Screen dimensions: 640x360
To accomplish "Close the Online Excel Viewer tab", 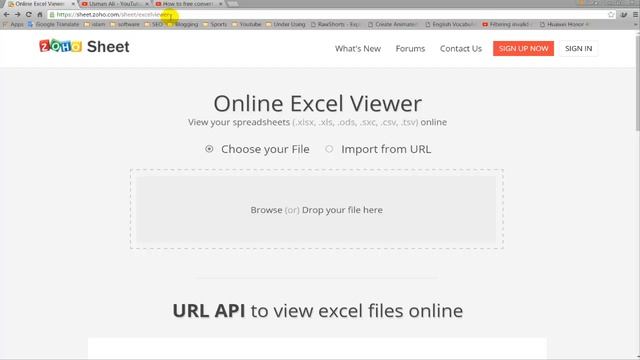I will point(73,4).
